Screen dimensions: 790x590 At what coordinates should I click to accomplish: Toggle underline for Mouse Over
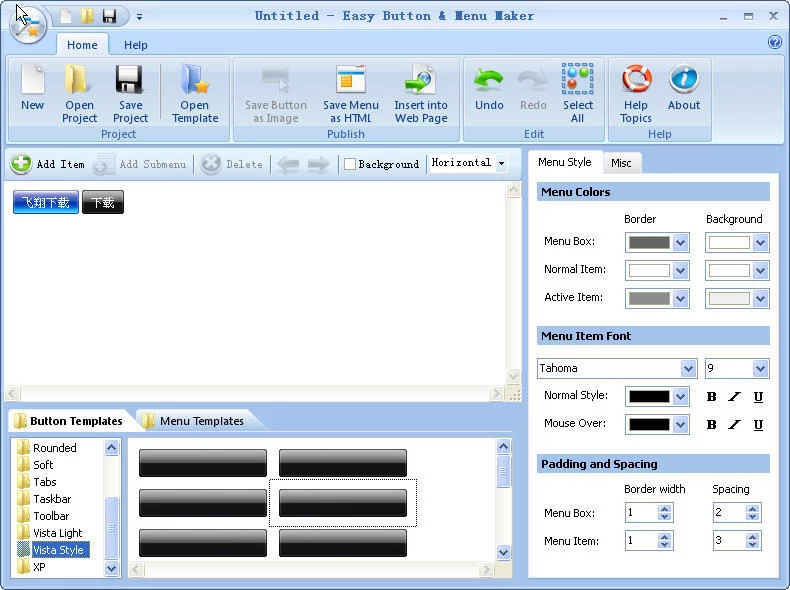click(758, 425)
